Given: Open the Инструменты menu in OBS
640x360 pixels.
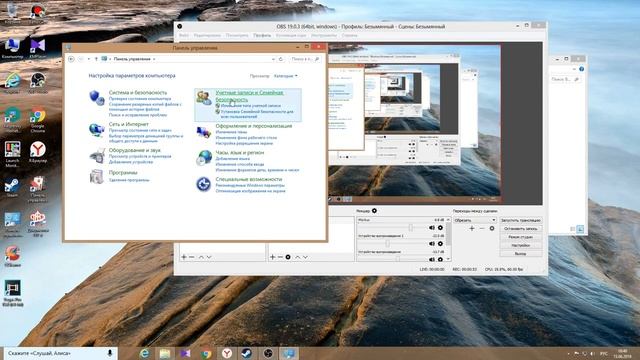Looking at the screenshot, I should pyautogui.click(x=324, y=36).
